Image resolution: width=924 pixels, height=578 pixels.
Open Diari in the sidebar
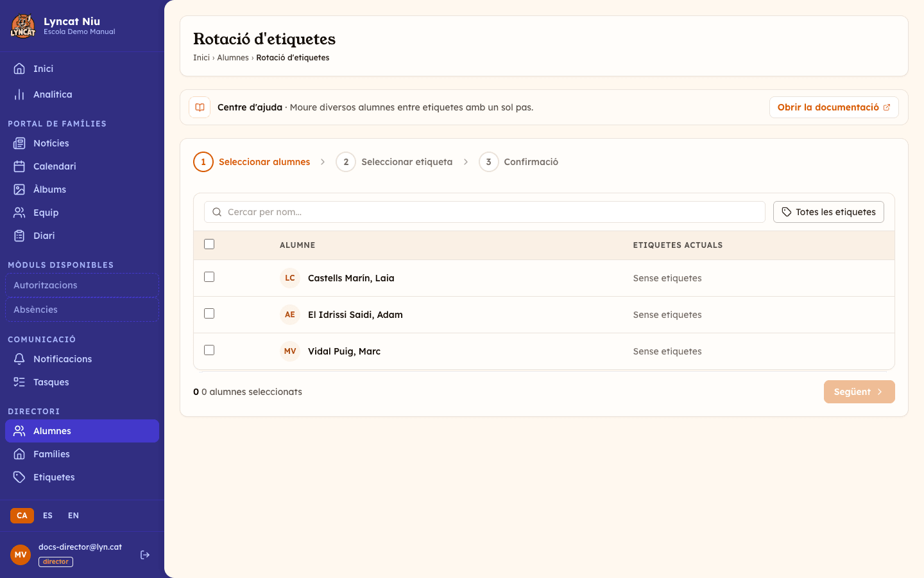pos(82,236)
